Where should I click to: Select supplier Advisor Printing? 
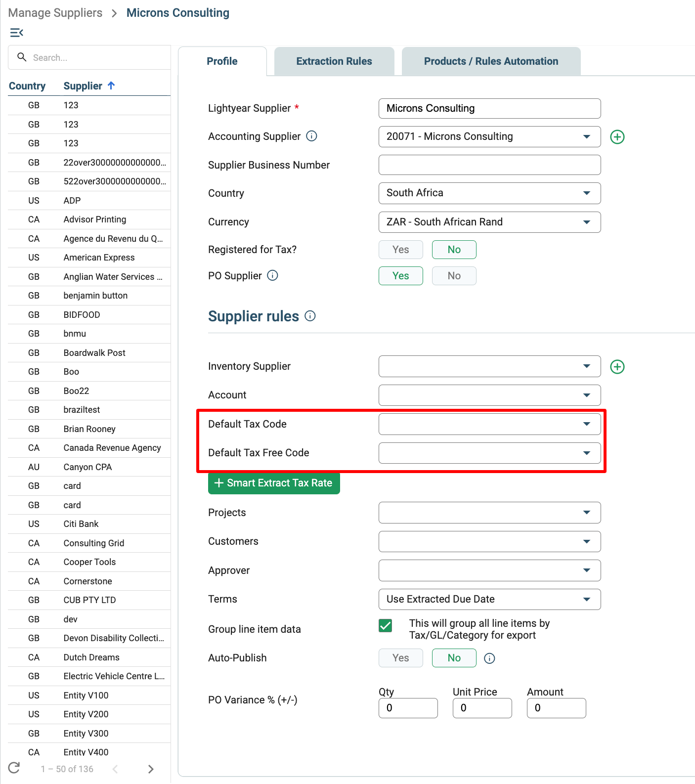89,219
